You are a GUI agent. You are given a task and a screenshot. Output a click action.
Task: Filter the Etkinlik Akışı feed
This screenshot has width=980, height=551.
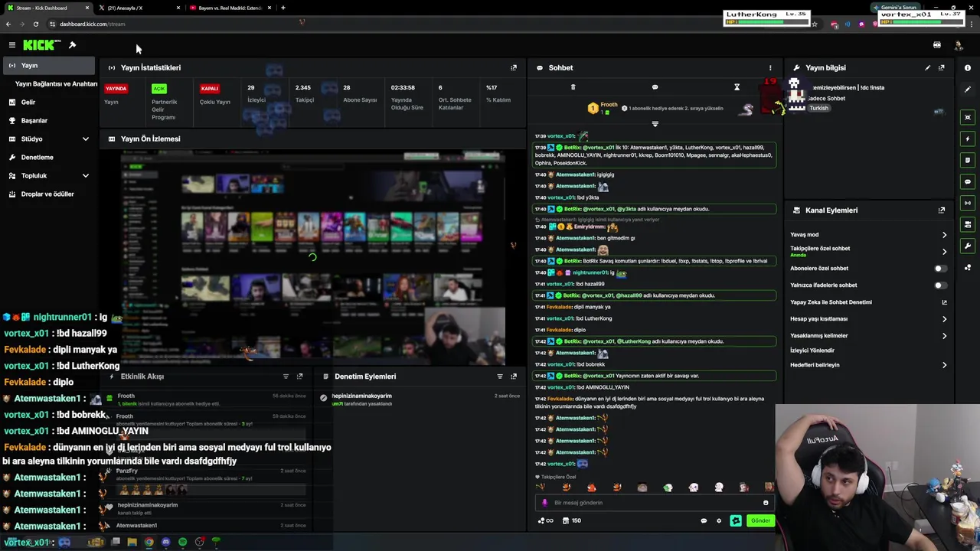(286, 377)
